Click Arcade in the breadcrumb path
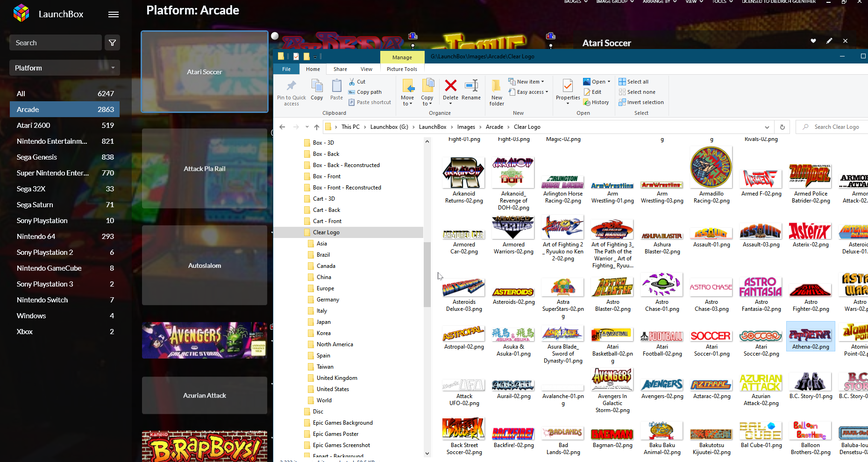This screenshot has height=462, width=868. coord(494,127)
